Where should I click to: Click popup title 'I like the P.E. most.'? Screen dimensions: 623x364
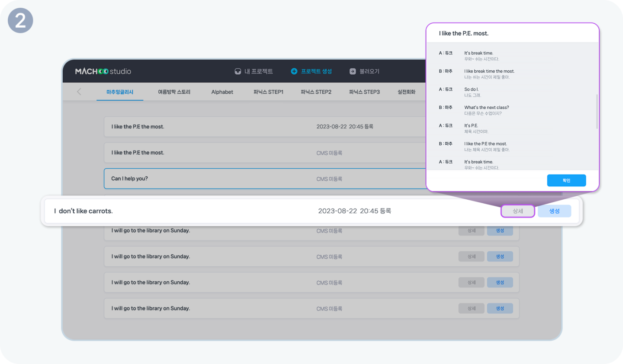pos(463,33)
